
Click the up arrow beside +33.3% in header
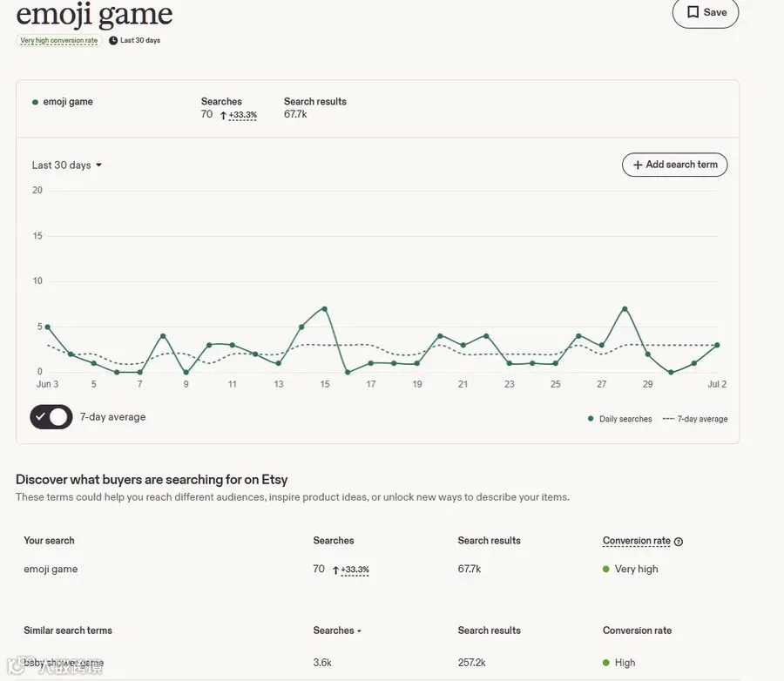click(x=224, y=116)
